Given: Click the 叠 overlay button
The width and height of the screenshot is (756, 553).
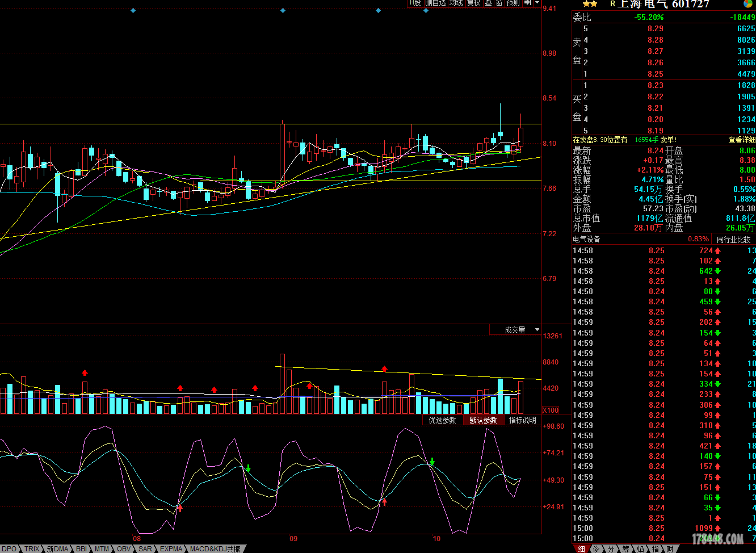Looking at the screenshot, I should (x=488, y=3).
